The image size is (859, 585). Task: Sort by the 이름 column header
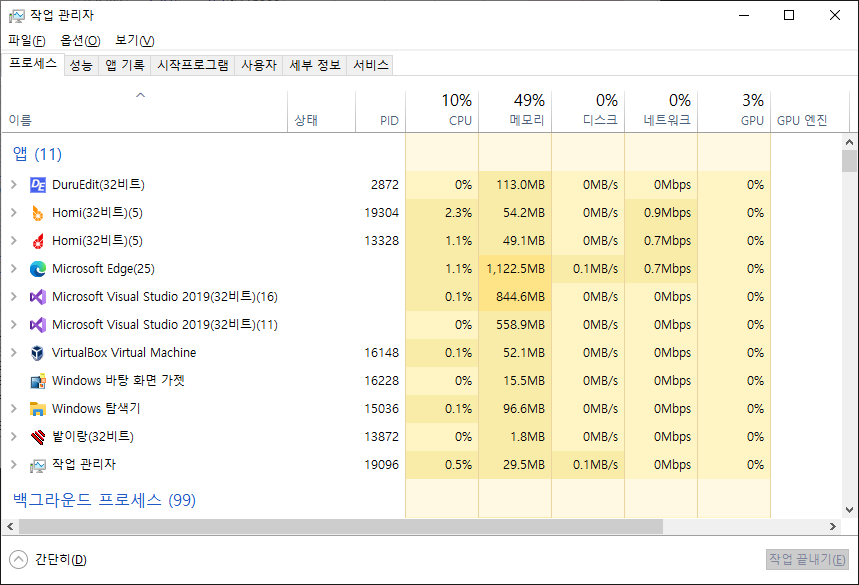(145, 112)
